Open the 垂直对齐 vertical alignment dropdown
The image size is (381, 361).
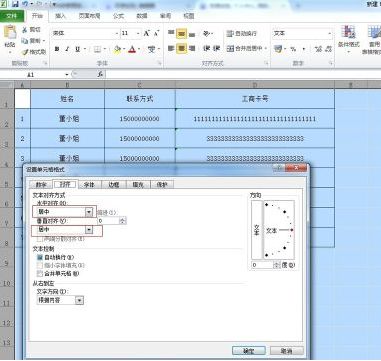pyautogui.click(x=89, y=230)
